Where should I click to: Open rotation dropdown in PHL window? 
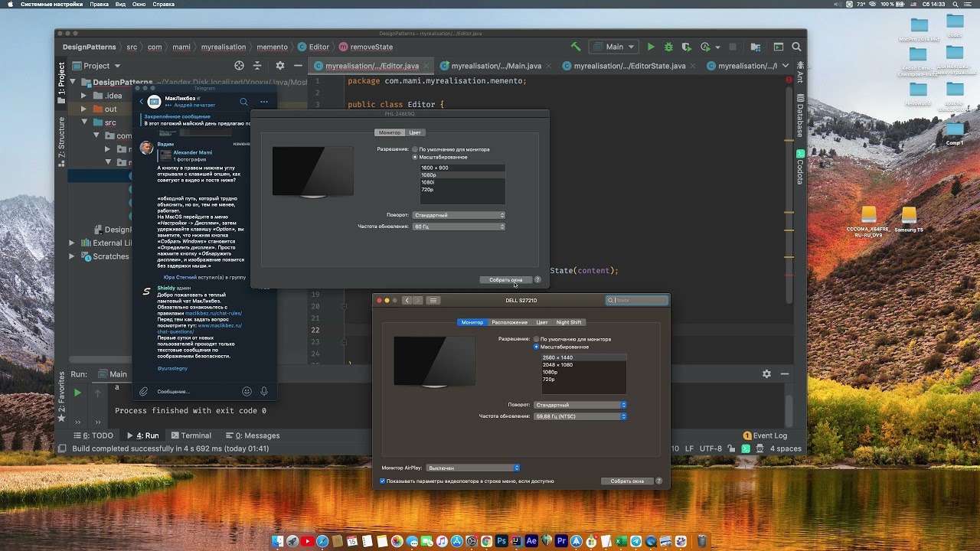pos(459,215)
